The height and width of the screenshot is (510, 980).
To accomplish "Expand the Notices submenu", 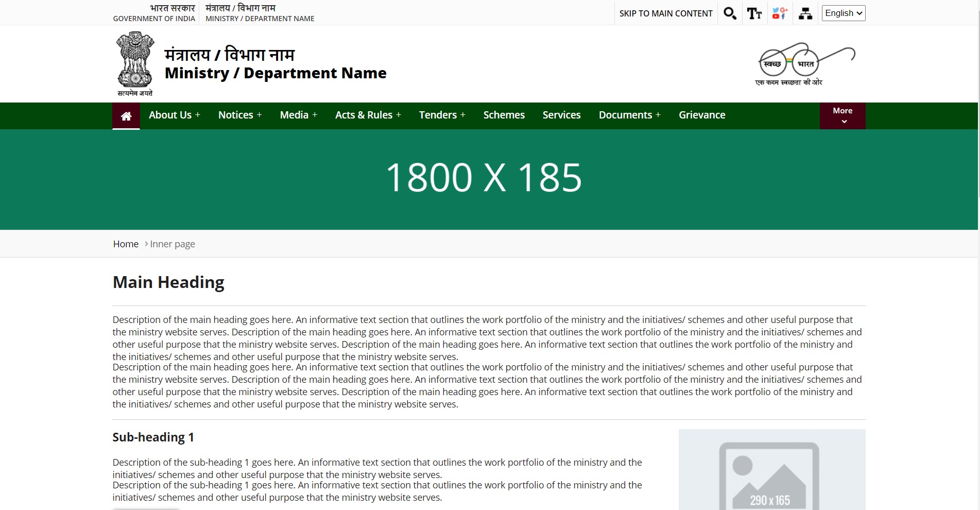I will 240,115.
